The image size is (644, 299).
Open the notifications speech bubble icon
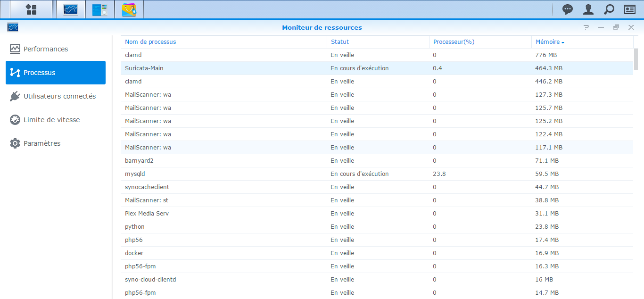click(x=568, y=9)
